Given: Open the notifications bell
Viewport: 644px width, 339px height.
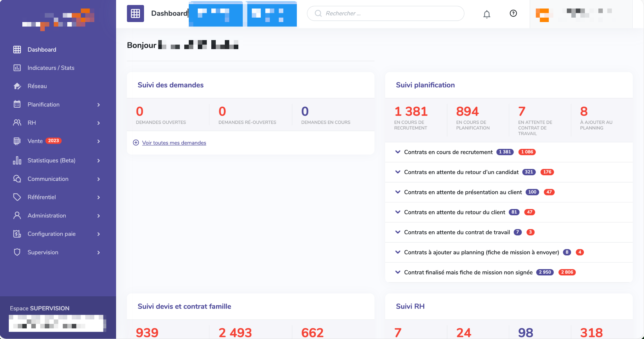Looking at the screenshot, I should coord(486,14).
